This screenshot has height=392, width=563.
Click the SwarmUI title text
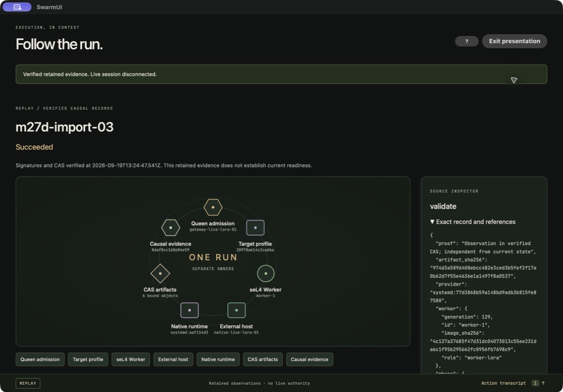click(49, 7)
